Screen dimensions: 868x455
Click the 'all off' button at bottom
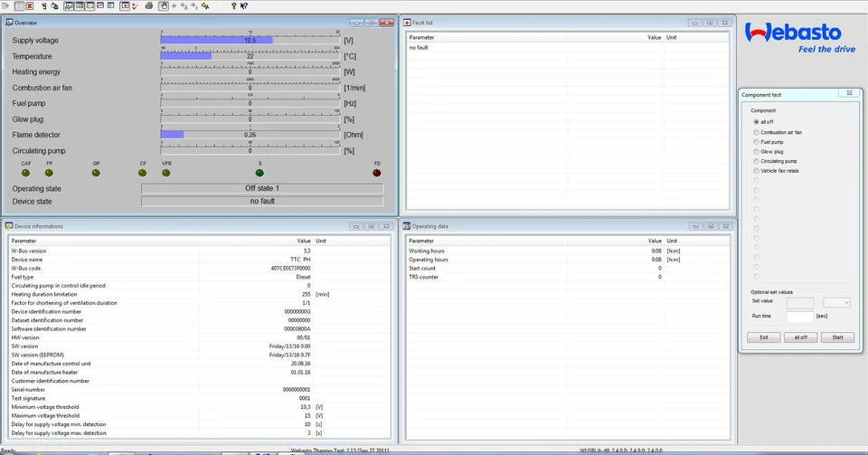800,337
